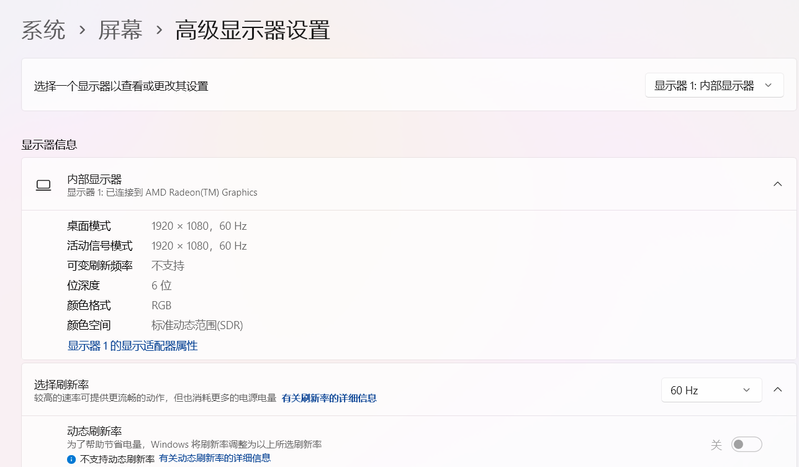
Task: Collapse the 选择刷新率 section
Action: [x=777, y=390]
